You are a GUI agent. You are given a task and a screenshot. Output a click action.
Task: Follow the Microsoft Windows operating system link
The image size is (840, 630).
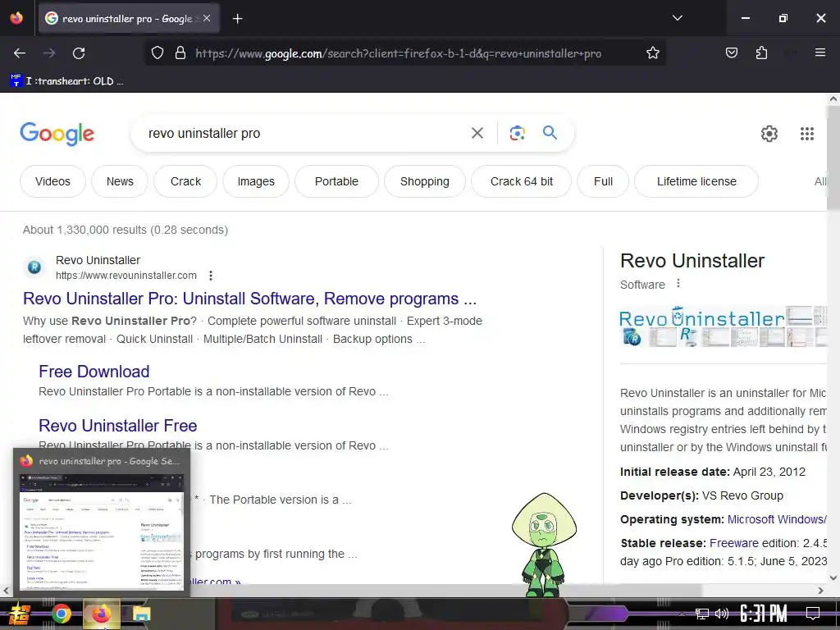point(777,519)
